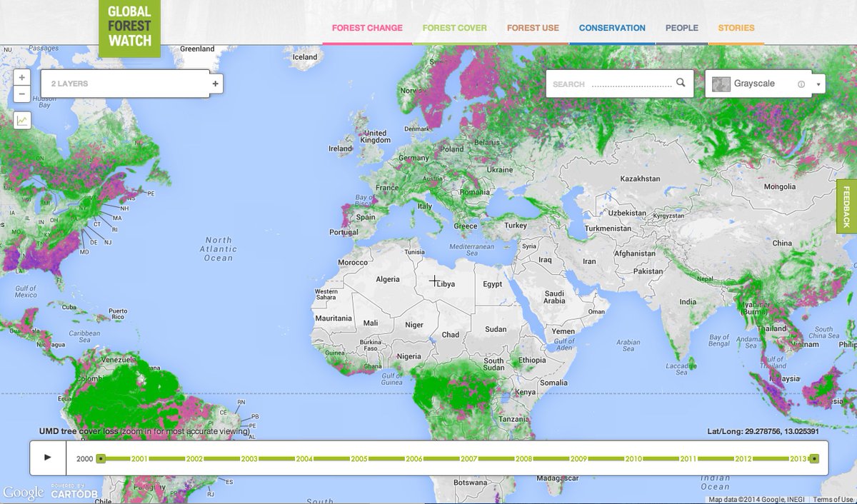This screenshot has height=504, width=857.
Task: Select year 2002 on timeline
Action: pos(194,458)
